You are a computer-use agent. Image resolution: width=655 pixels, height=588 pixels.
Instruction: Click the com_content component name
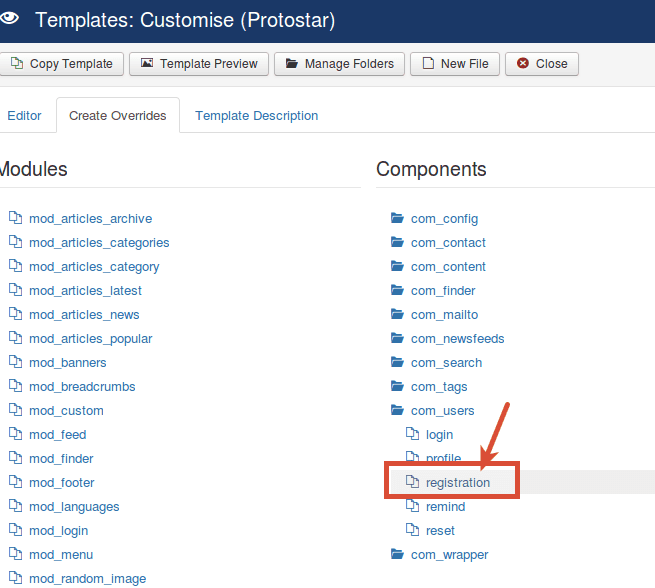[x=448, y=266]
